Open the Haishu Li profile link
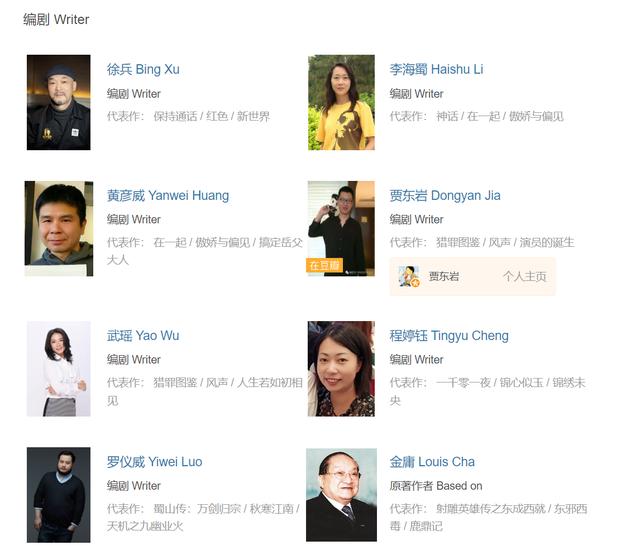 (436, 69)
